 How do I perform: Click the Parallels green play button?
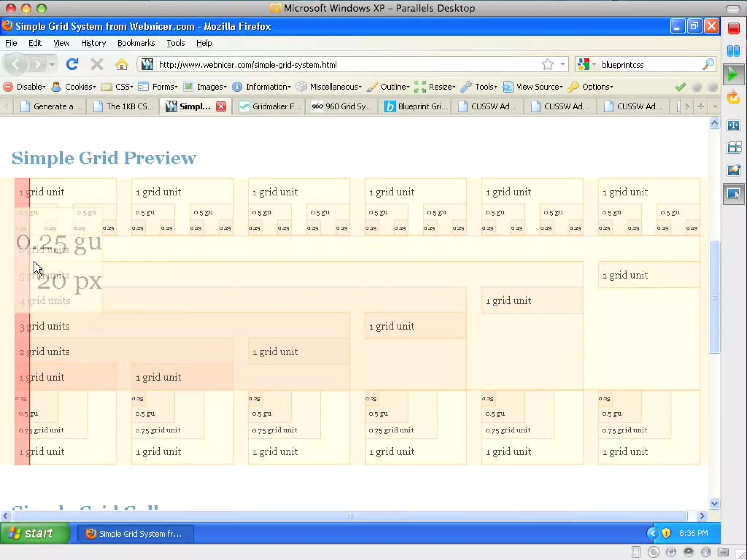[x=733, y=74]
